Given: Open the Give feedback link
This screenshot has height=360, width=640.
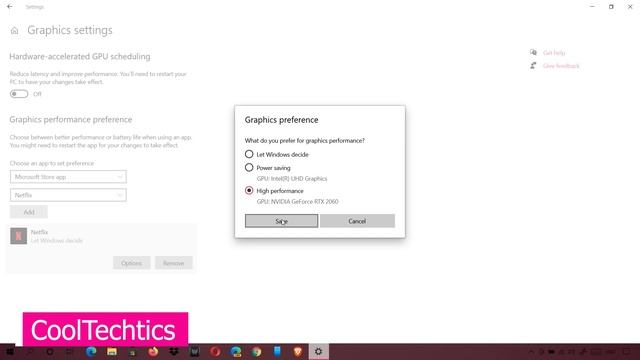Looking at the screenshot, I should (x=561, y=66).
